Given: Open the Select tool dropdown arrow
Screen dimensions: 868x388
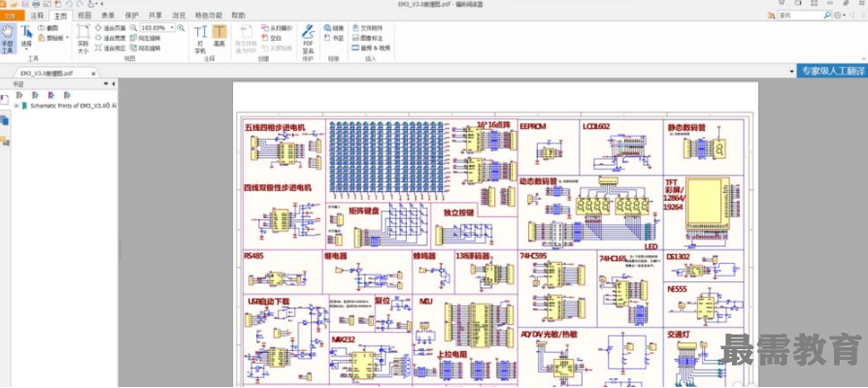Looking at the screenshot, I should click(26, 49).
